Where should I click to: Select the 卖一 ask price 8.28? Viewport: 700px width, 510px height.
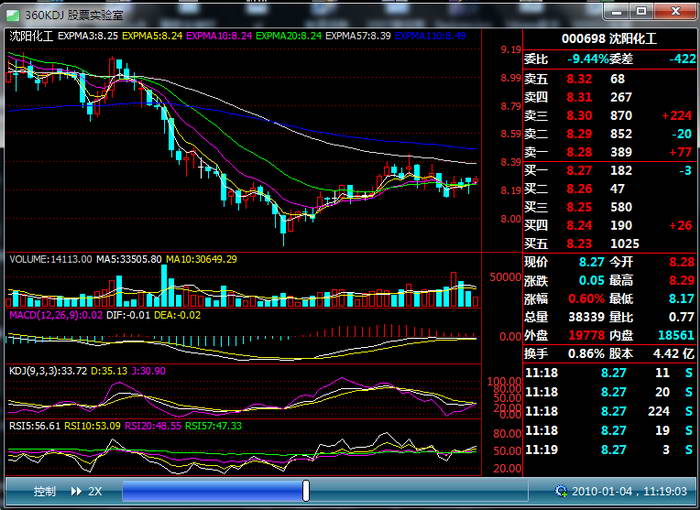click(579, 152)
